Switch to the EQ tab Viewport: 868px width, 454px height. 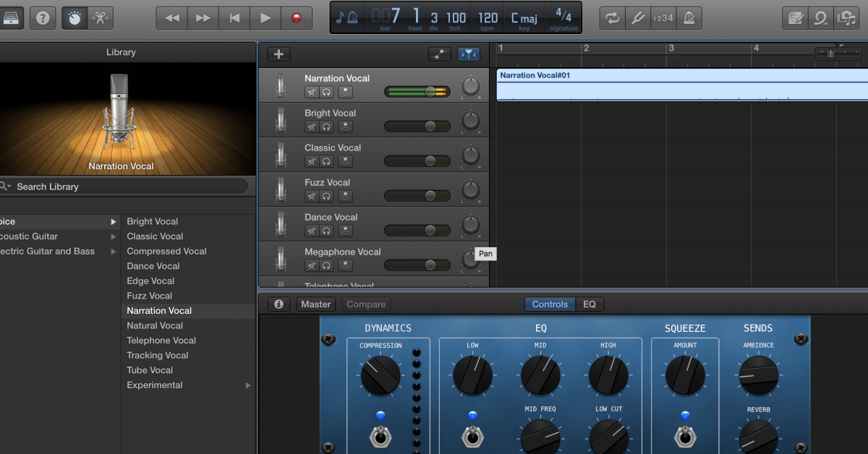coord(590,304)
